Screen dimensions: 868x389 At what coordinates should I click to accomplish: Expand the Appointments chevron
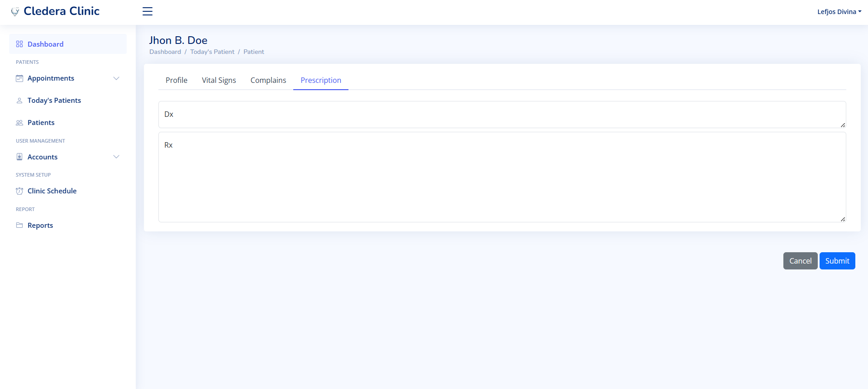point(116,78)
